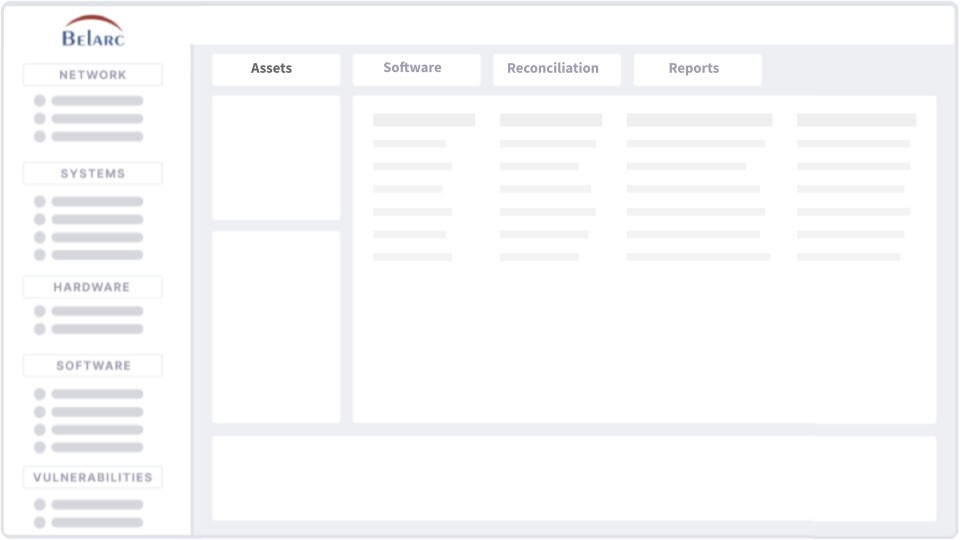
Task: Click the first column header in the table
Action: 424,120
